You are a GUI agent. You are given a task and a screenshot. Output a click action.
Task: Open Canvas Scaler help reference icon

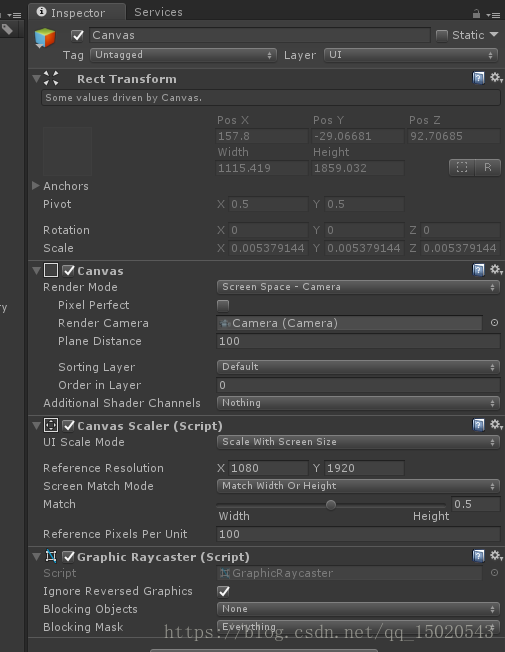[x=478, y=425]
